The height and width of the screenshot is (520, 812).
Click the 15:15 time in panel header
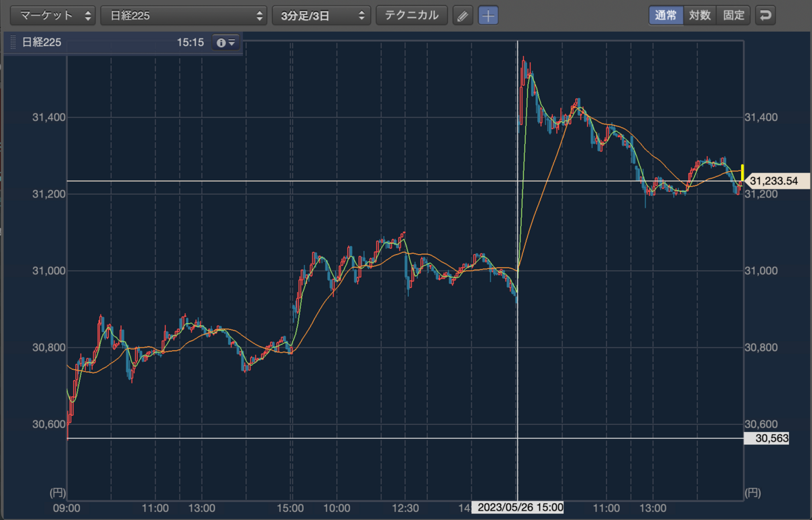pos(190,43)
